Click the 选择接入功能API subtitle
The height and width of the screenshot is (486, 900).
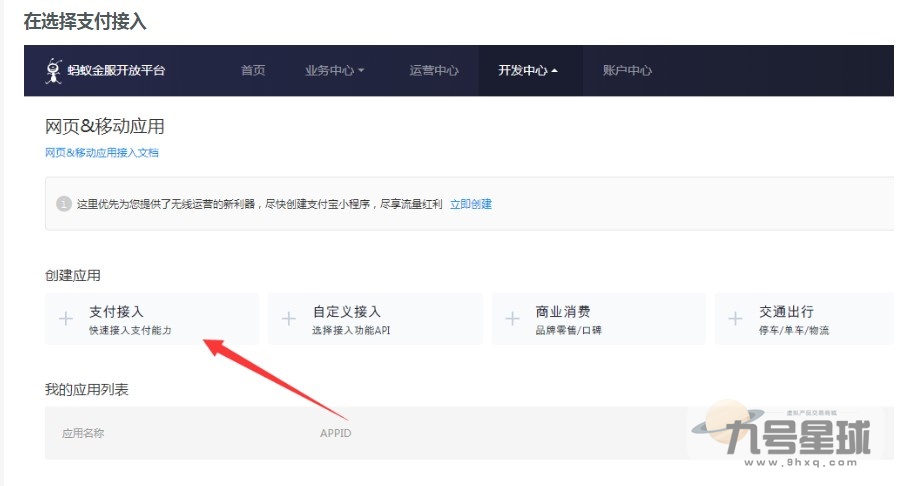click(x=351, y=331)
